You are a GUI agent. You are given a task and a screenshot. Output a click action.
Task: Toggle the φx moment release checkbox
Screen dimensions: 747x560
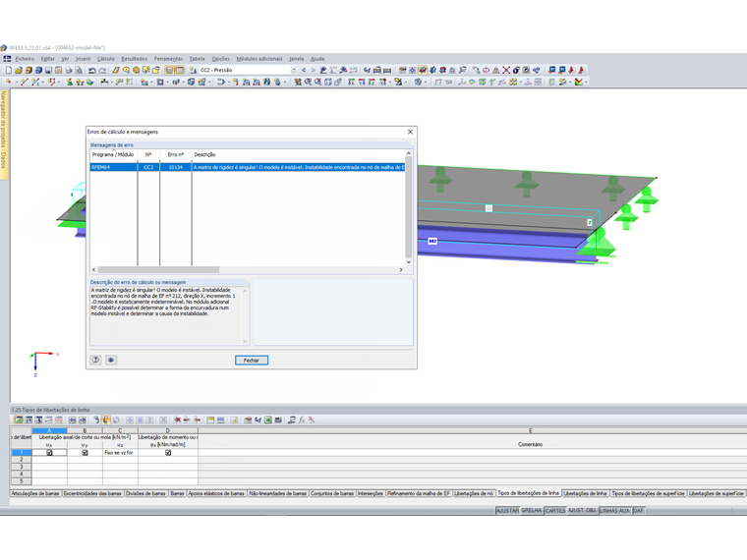click(x=168, y=453)
